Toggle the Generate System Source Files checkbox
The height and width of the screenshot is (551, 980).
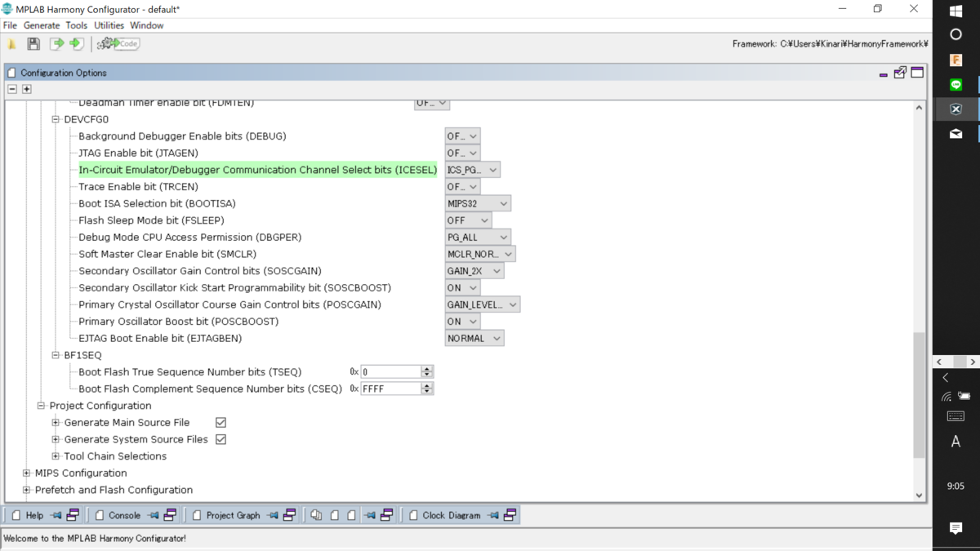click(x=220, y=439)
